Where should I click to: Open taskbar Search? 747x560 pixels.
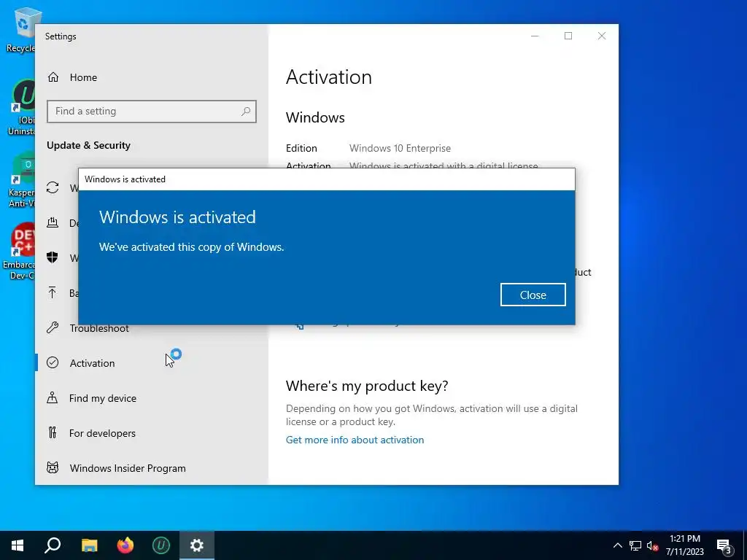pyautogui.click(x=53, y=545)
